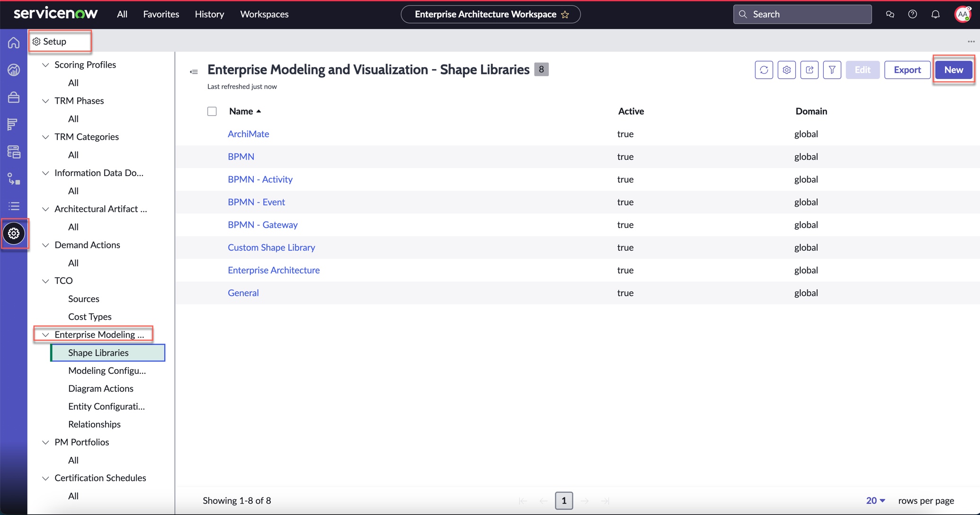Collapse the TRM Categories section
Screen dimensions: 980x515
coord(45,137)
